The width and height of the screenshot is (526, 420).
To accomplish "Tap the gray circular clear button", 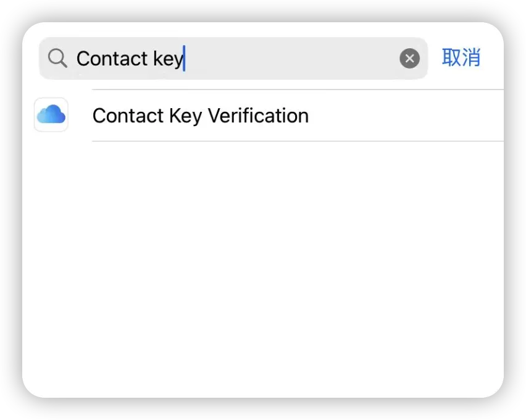I will click(x=409, y=59).
